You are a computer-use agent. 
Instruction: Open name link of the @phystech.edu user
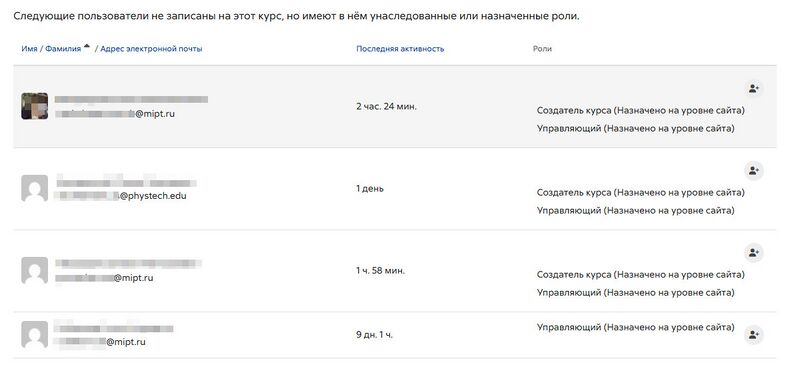[x=126, y=182]
